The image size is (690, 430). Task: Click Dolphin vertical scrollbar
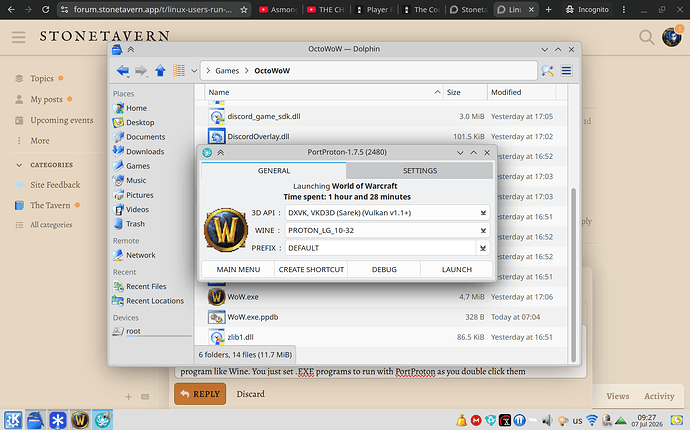[x=573, y=275]
